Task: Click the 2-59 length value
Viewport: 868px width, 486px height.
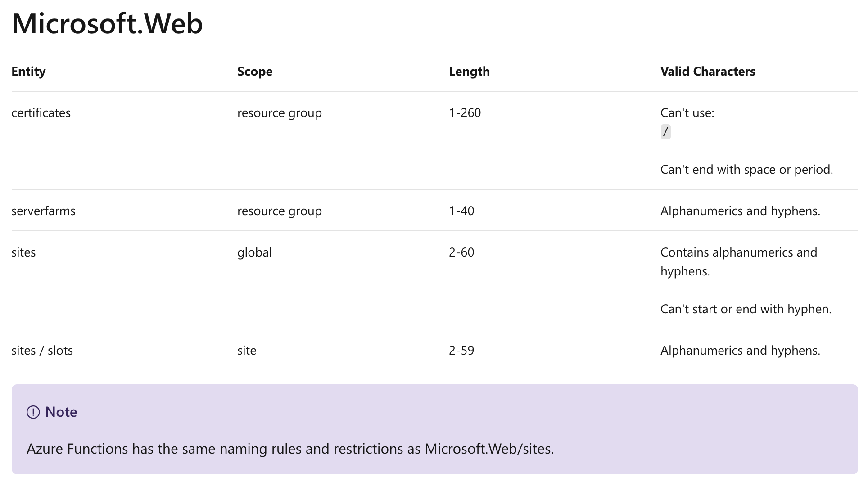Action: pyautogui.click(x=461, y=351)
